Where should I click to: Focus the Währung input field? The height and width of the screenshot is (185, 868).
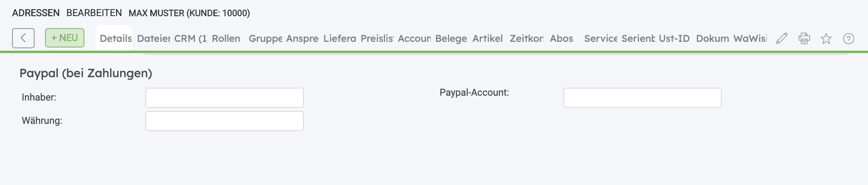coord(224,121)
